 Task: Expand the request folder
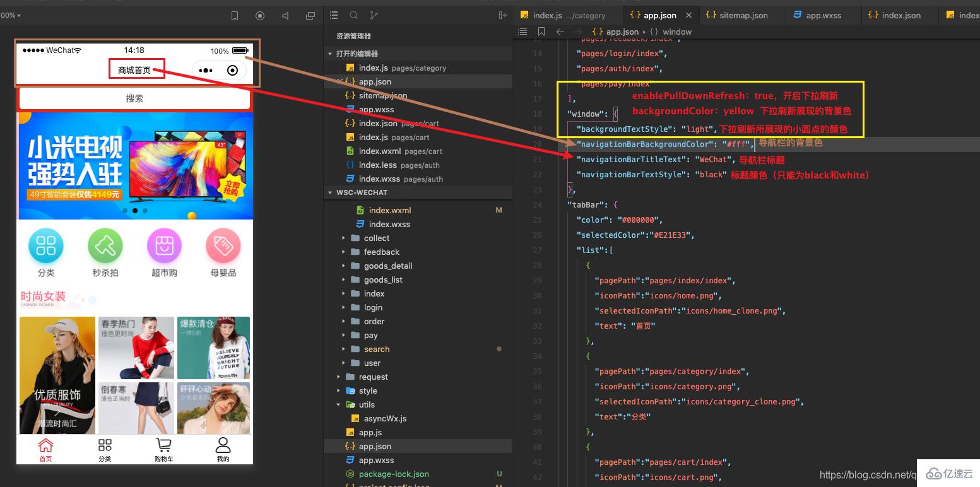(x=338, y=377)
